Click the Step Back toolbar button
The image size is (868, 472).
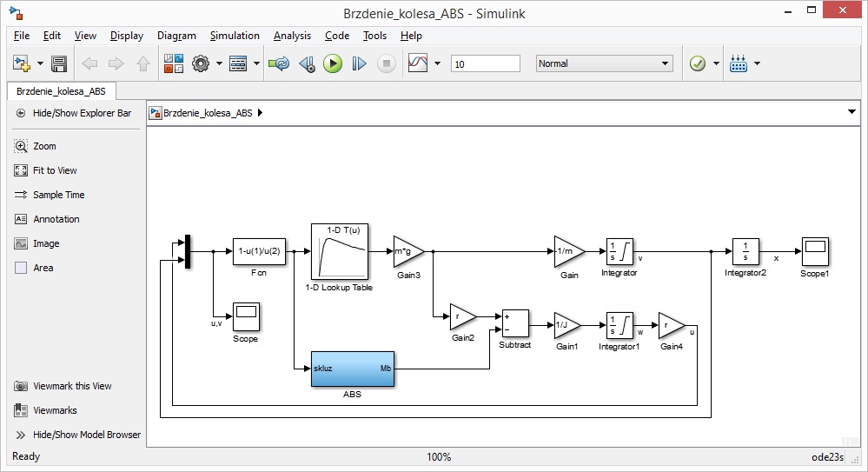click(308, 63)
